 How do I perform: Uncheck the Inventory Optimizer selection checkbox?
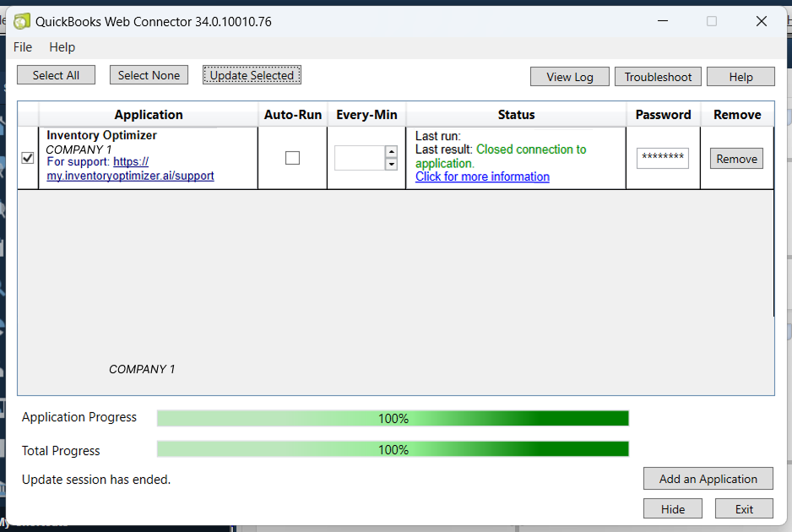pyautogui.click(x=28, y=158)
